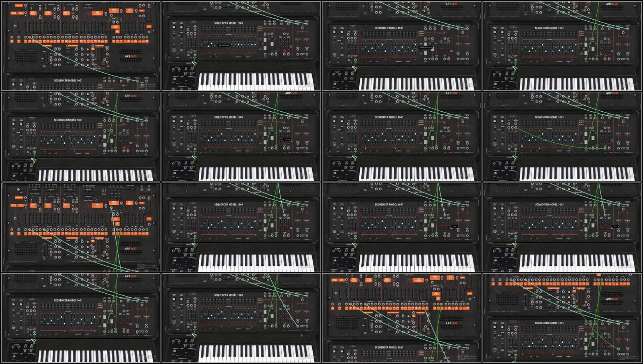
Task: Click the ADSR label in third-row first frame
Action: click(x=115, y=203)
